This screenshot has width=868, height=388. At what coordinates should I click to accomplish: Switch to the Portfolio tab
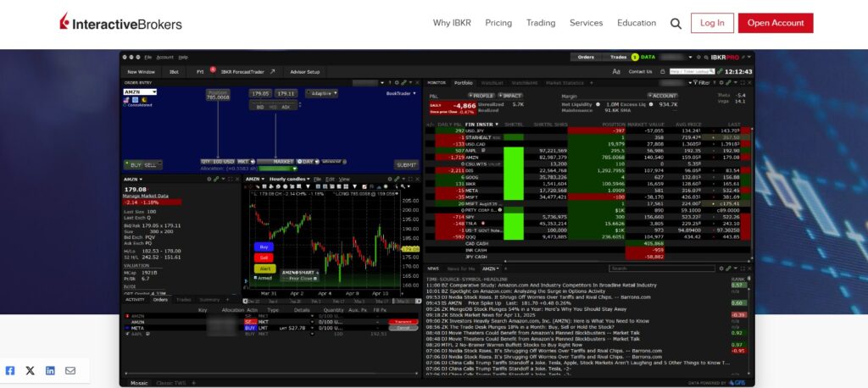464,83
